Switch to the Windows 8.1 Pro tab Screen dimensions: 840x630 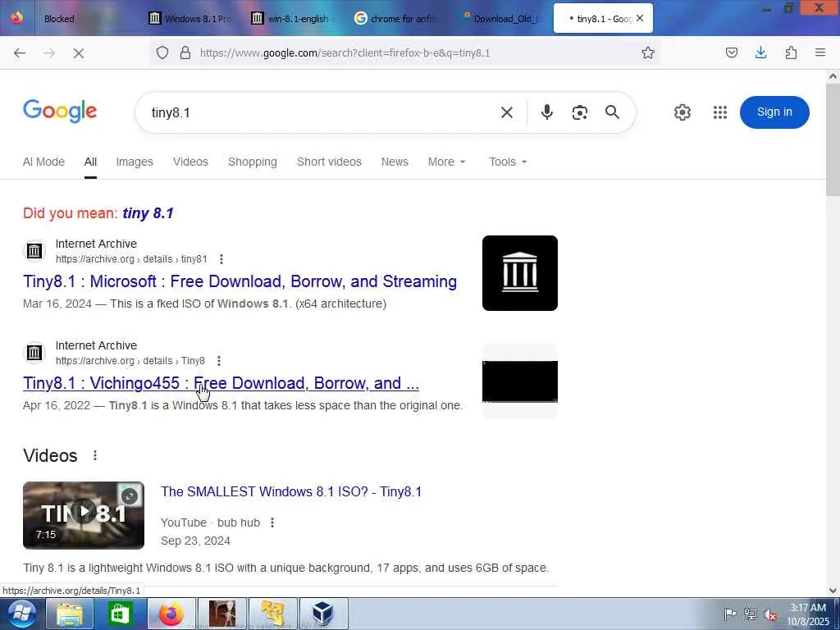(190, 19)
